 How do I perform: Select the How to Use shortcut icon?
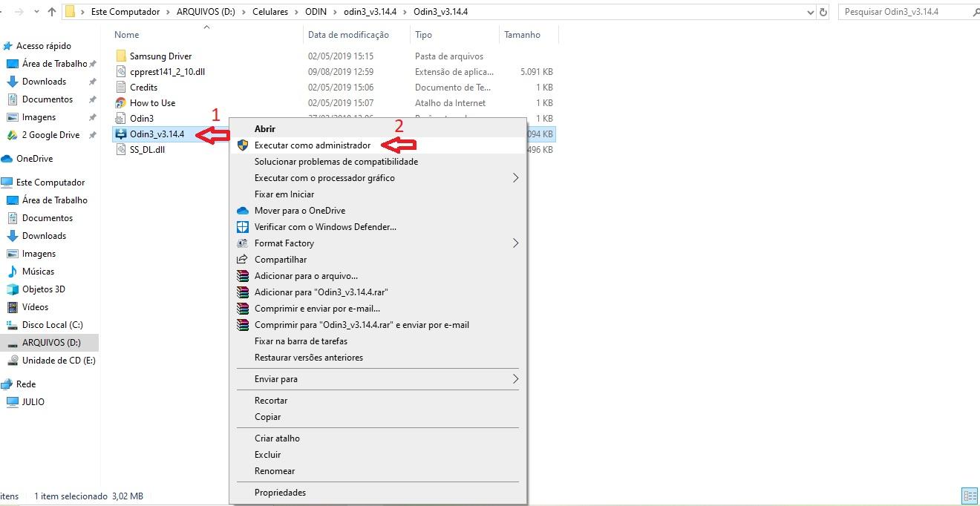122,103
